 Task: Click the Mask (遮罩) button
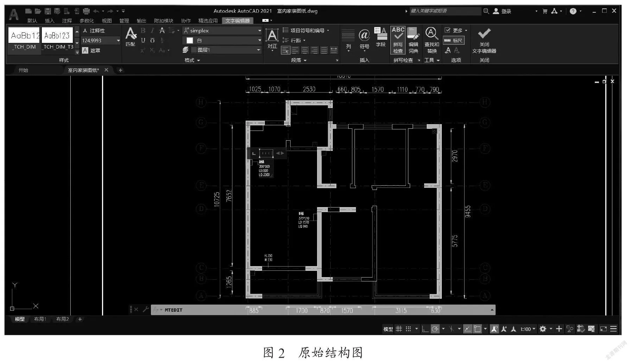pyautogui.click(x=91, y=50)
